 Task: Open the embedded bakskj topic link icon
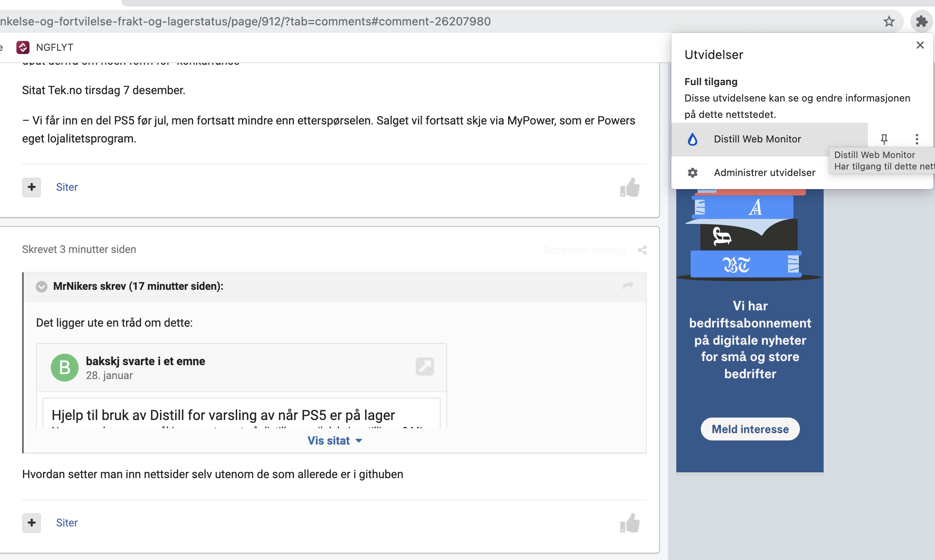tap(425, 366)
